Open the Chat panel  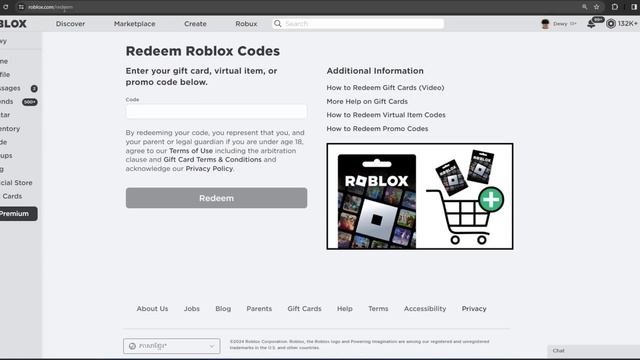point(593,351)
